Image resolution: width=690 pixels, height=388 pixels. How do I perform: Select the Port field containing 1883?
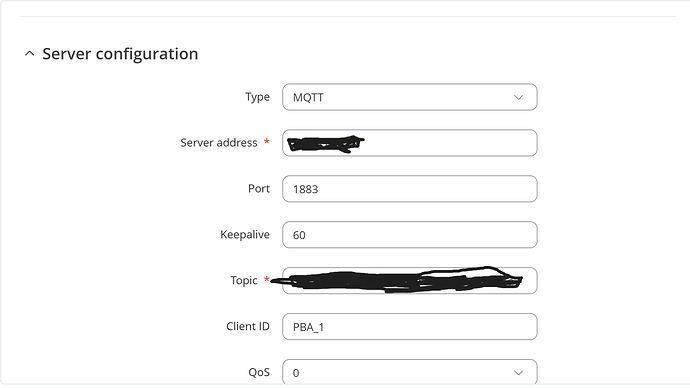pos(410,189)
